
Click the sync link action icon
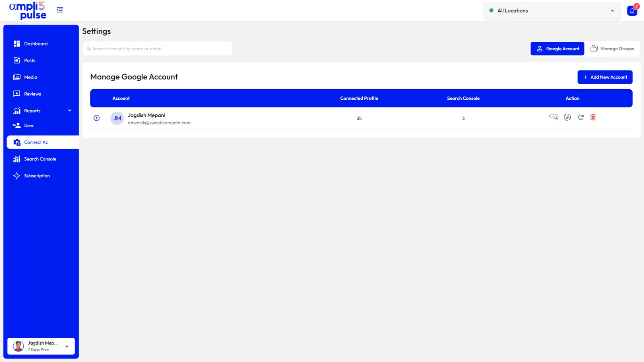pyautogui.click(x=568, y=117)
